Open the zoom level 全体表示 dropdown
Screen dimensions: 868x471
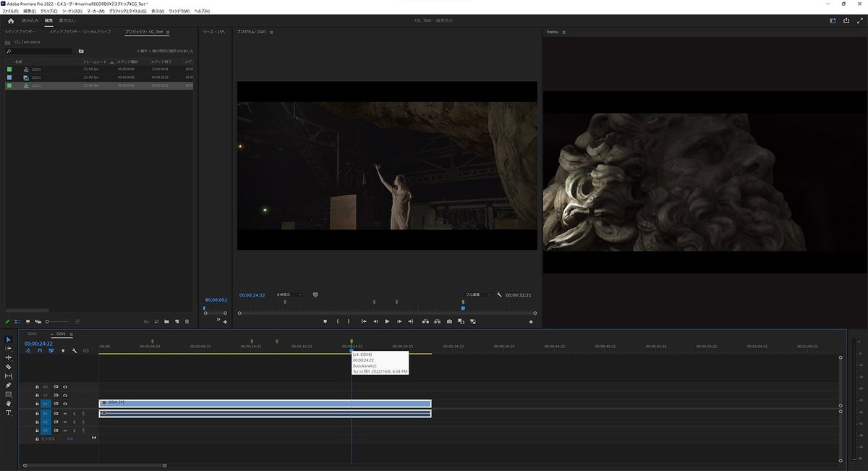tap(289, 295)
